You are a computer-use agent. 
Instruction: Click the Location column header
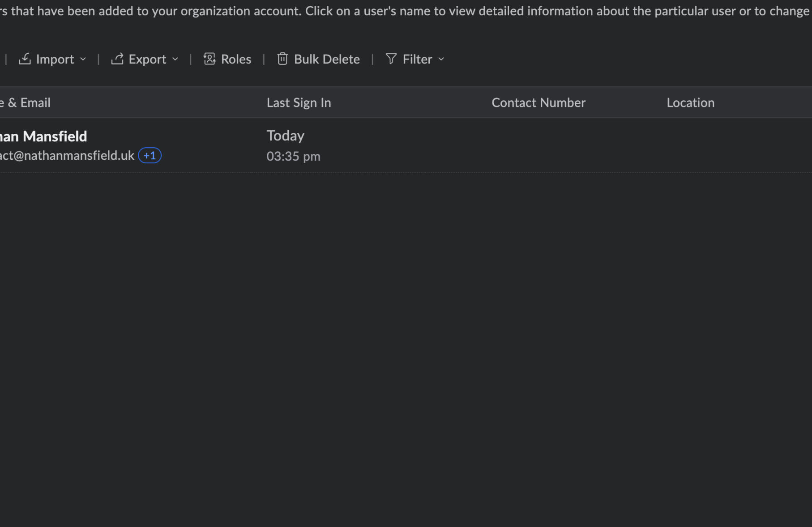tap(690, 102)
